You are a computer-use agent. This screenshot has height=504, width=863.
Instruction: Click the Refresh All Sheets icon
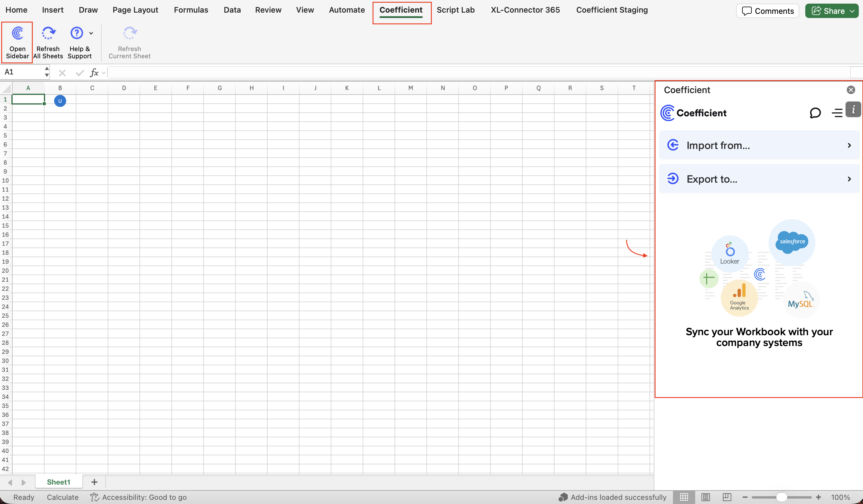[48, 34]
